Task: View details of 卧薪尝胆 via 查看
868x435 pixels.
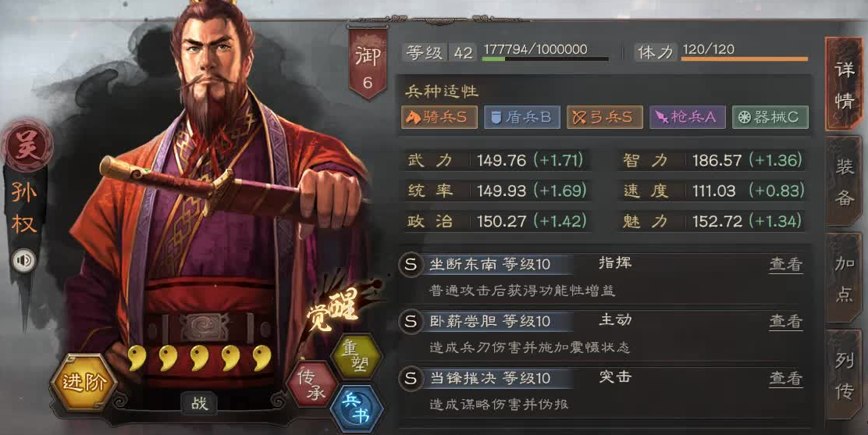Action: tap(785, 322)
